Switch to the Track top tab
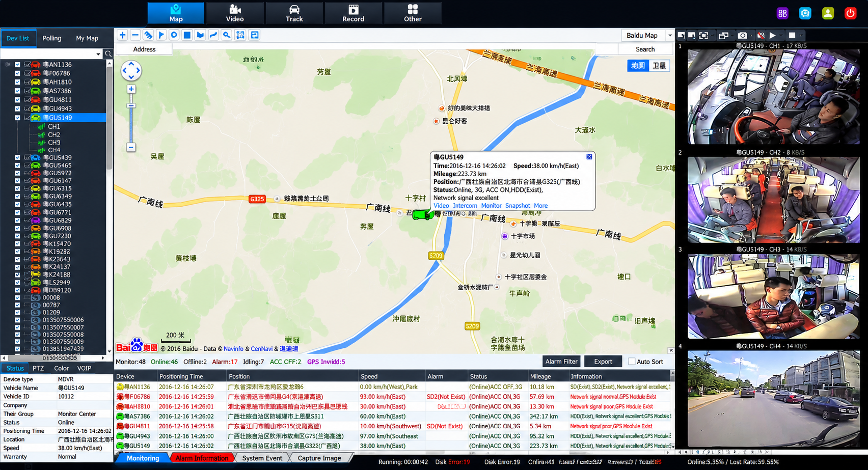 pos(294,13)
